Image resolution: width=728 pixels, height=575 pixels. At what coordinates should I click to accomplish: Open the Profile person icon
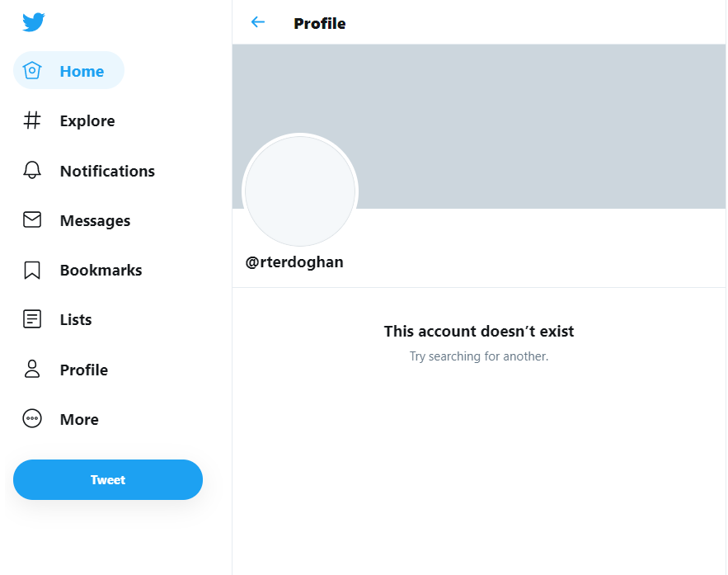click(32, 369)
